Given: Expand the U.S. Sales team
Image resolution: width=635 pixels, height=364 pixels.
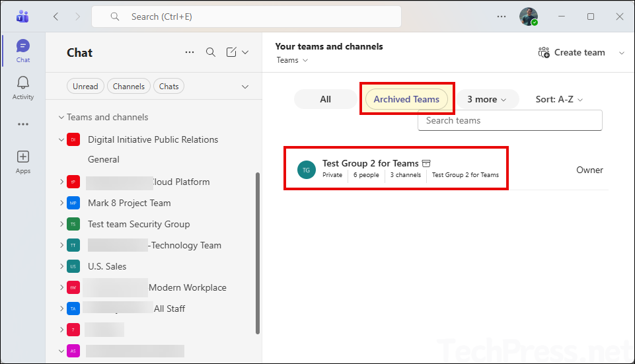Looking at the screenshot, I should click(x=61, y=266).
